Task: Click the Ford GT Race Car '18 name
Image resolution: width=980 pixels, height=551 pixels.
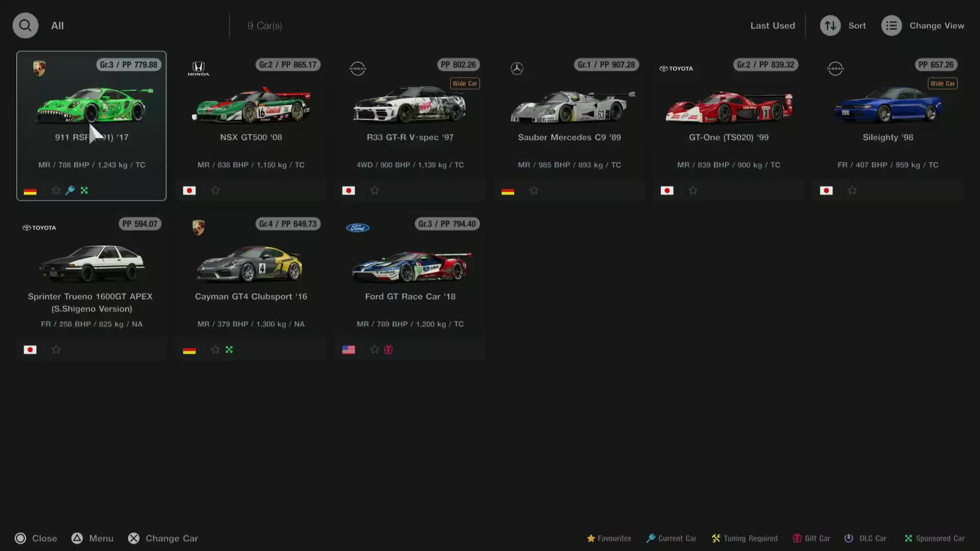Action: 410,296
